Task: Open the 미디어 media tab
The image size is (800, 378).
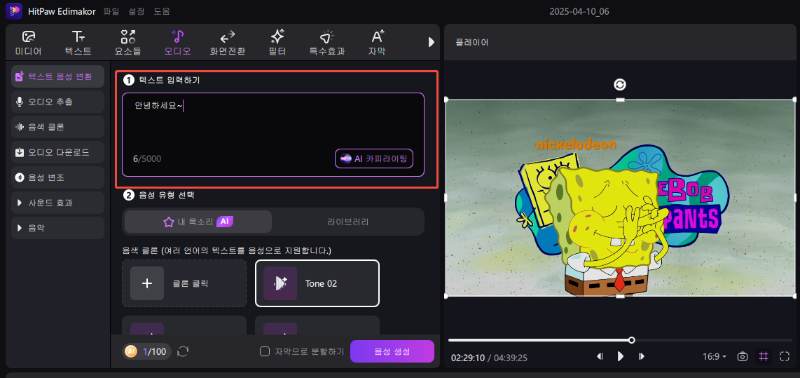Action: pos(29,43)
